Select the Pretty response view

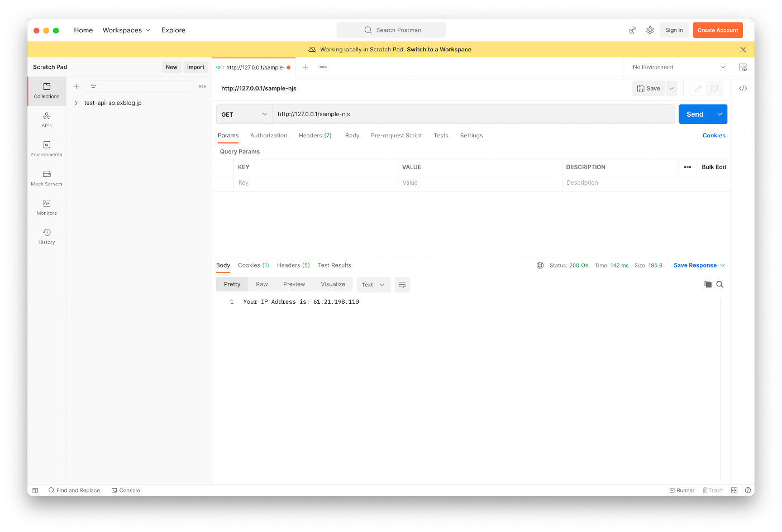pyautogui.click(x=232, y=284)
